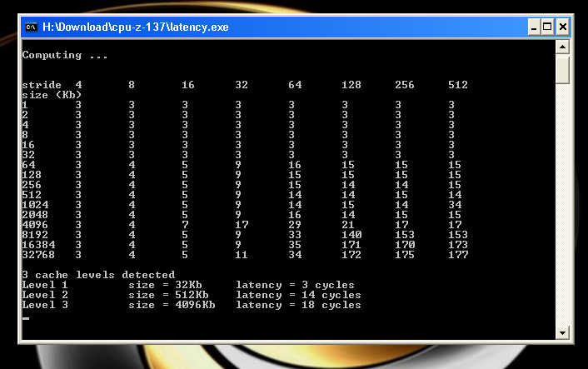
Task: Click value 33 in the 8192 row
Action: tap(295, 235)
